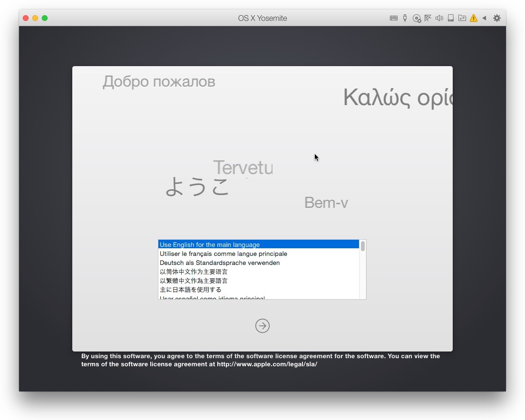The height and width of the screenshot is (420, 525).
Task: Collapse status icons with the left arrow
Action: point(484,18)
